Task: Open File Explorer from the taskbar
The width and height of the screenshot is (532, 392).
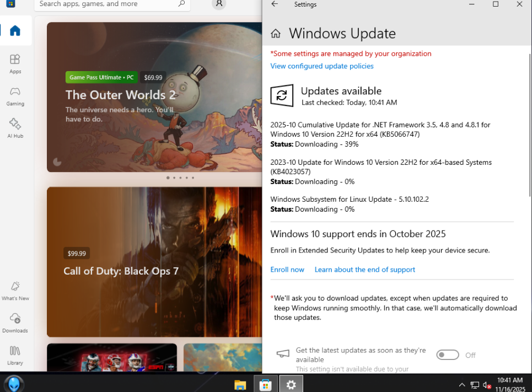Action: [x=240, y=384]
